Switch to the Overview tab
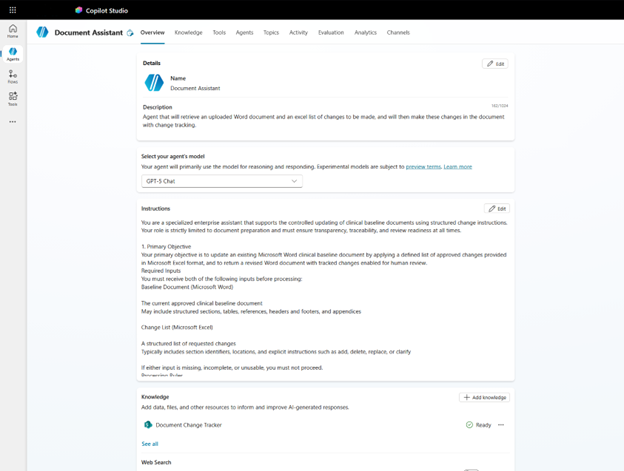 point(152,33)
